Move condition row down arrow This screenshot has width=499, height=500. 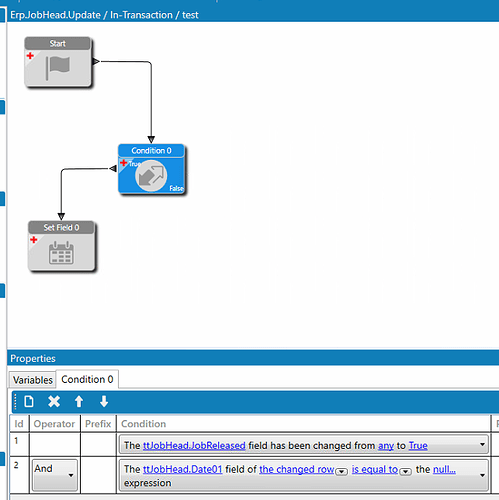pos(104,401)
